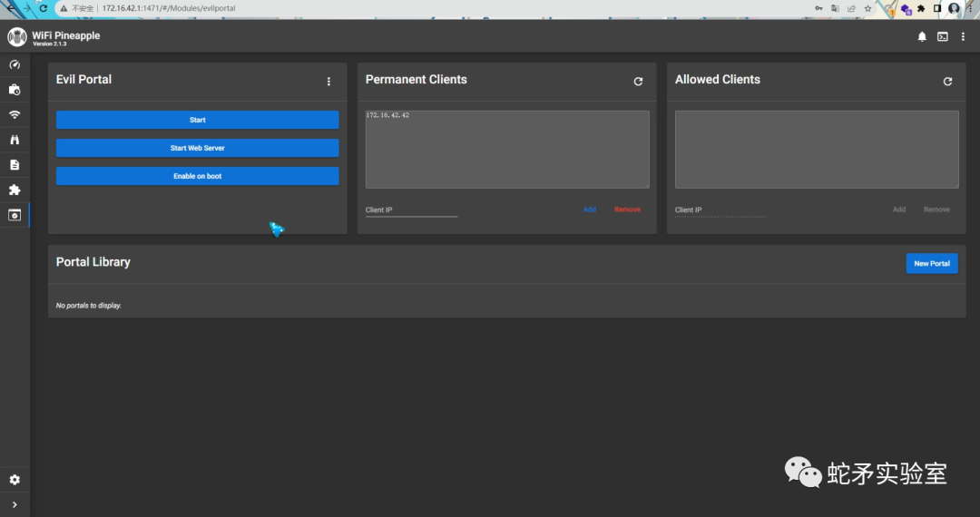Click Start Web Server
This screenshot has width=980, height=517.
(198, 148)
